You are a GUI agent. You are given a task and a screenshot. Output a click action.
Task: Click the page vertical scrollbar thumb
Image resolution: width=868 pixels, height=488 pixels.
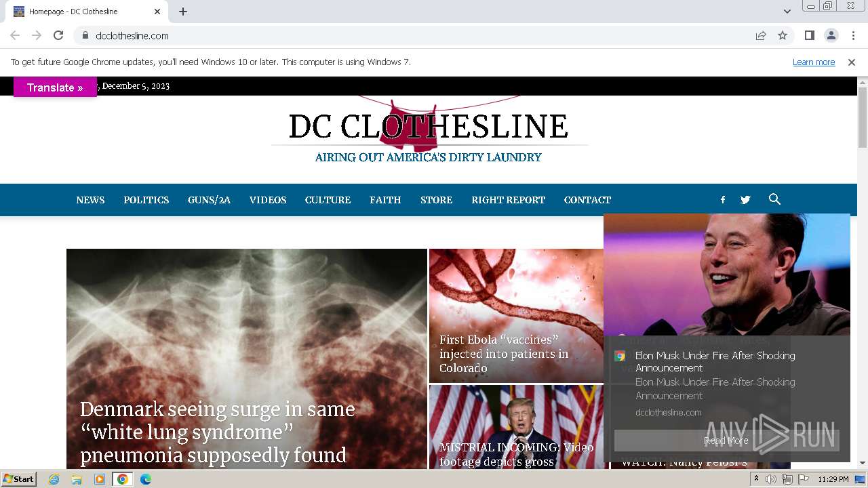863,117
